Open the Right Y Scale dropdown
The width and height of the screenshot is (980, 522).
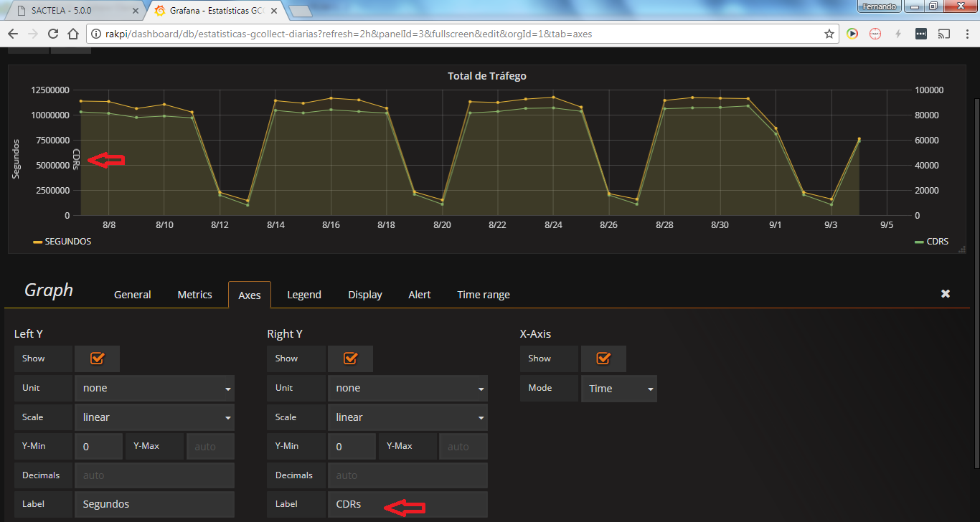click(407, 417)
